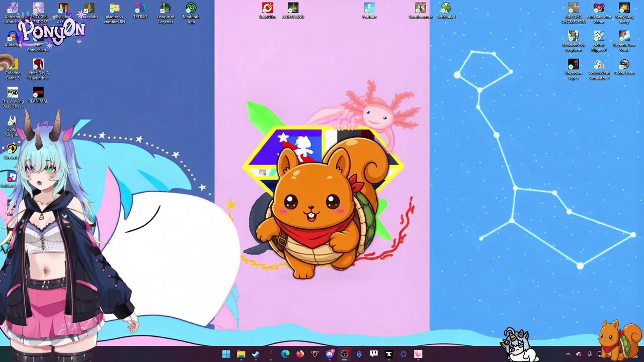Viewport: 644px width, 362px height.
Task: Open Microsoft Edge from the taskbar
Action: (x=285, y=354)
